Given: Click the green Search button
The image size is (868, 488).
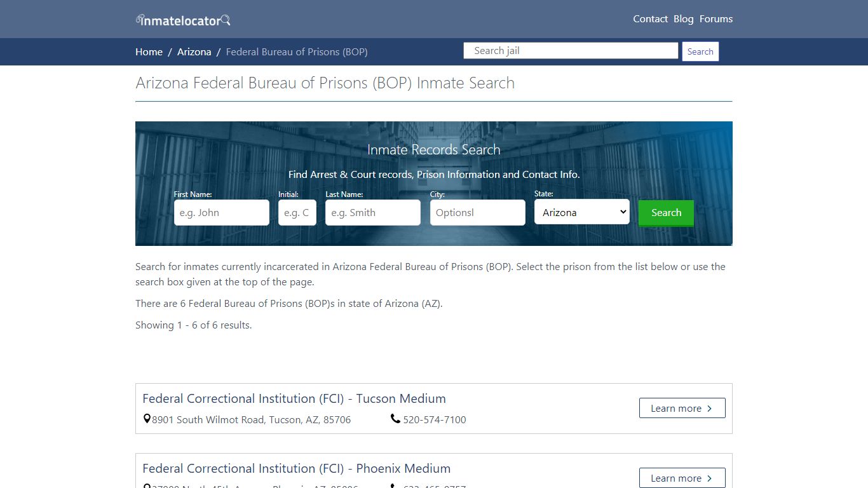Looking at the screenshot, I should click(x=666, y=213).
